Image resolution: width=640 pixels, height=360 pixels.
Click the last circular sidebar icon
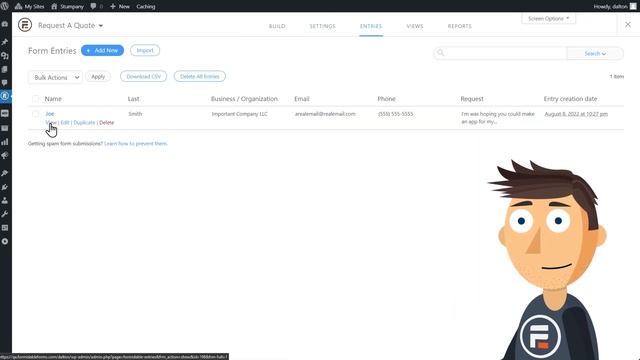(5, 242)
